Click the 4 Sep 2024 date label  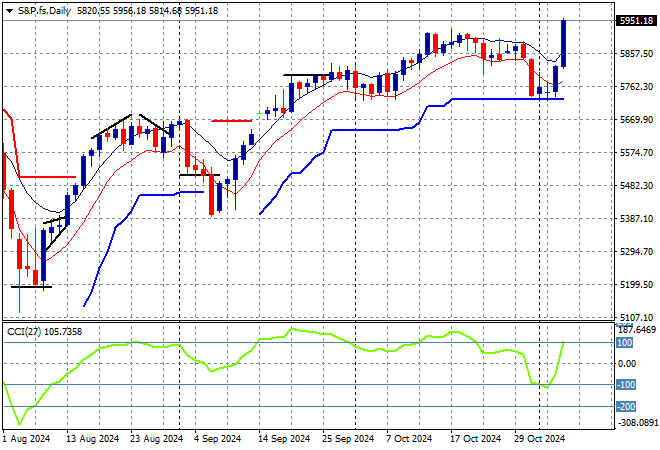pyautogui.click(x=218, y=439)
